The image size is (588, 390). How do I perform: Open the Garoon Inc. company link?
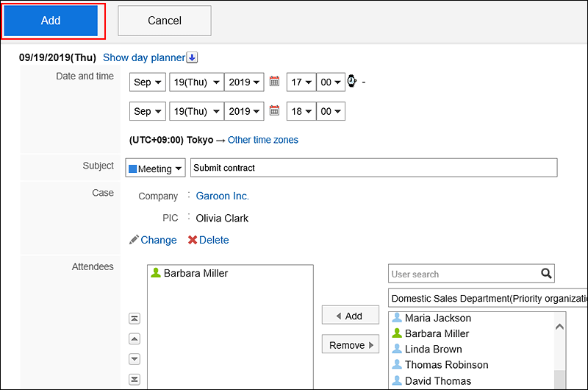[x=223, y=196]
